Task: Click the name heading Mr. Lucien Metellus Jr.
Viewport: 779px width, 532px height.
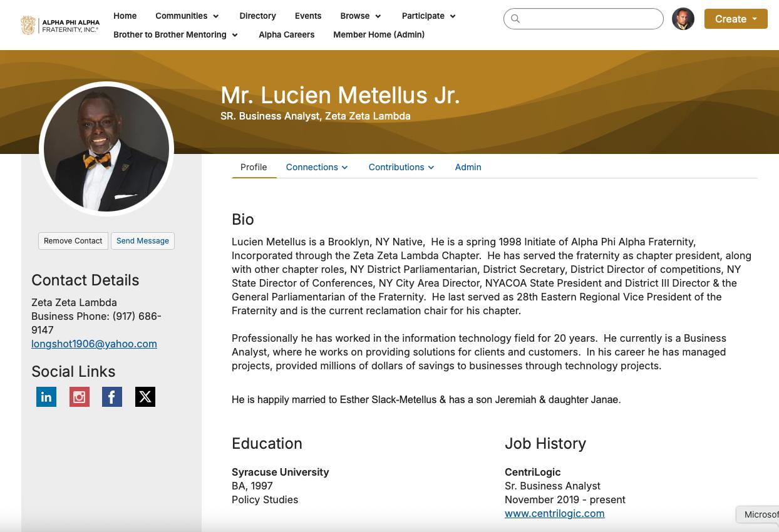Action: (x=340, y=95)
